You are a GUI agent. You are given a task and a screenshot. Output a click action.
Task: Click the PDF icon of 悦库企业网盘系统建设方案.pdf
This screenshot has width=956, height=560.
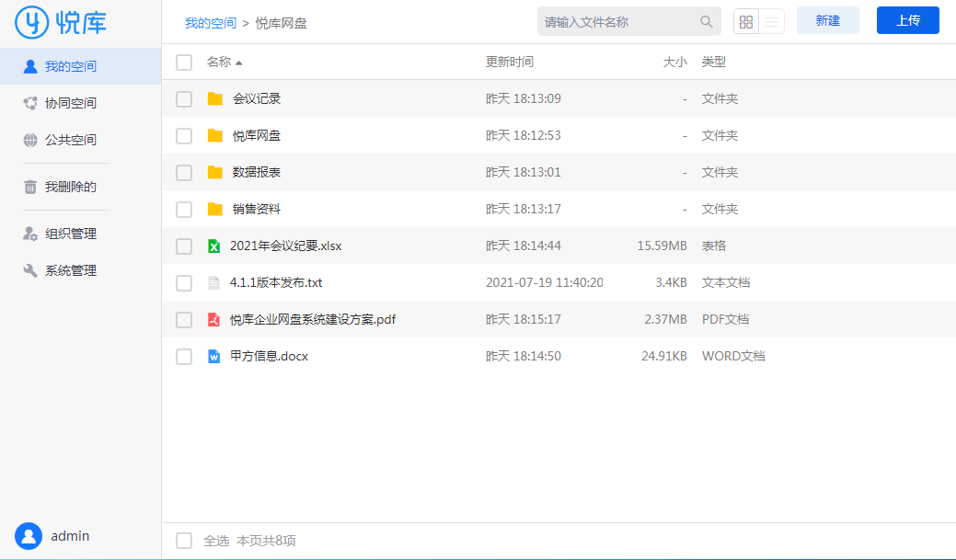[213, 319]
